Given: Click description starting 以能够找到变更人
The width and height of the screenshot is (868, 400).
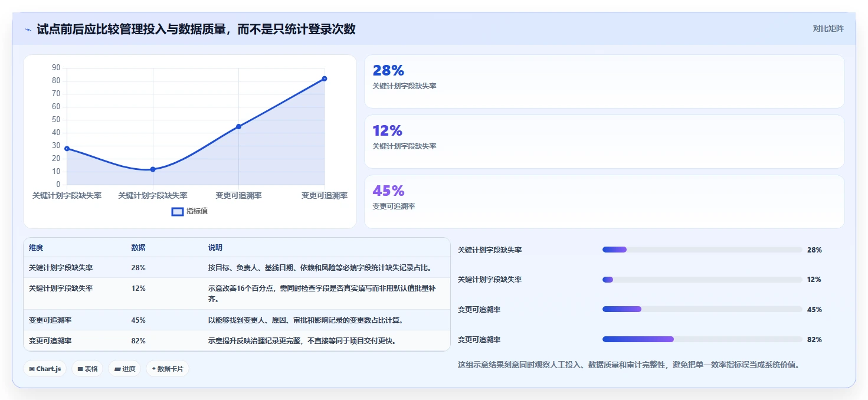Looking at the screenshot, I should 305,320.
